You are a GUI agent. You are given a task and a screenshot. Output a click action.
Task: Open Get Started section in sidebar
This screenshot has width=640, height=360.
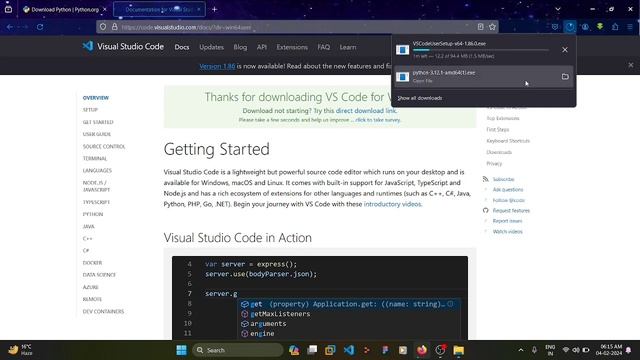pyautogui.click(x=98, y=122)
